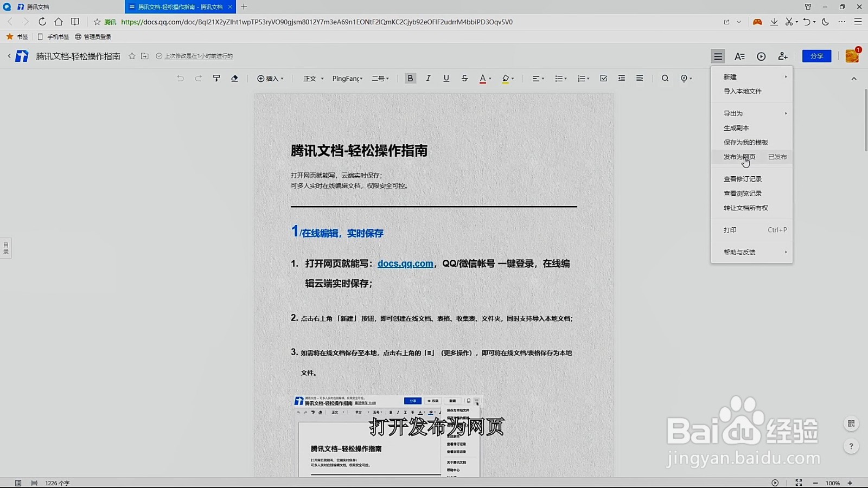Open the font color dropdown arrow
Viewport: 868px width, 488px height.
click(x=490, y=79)
